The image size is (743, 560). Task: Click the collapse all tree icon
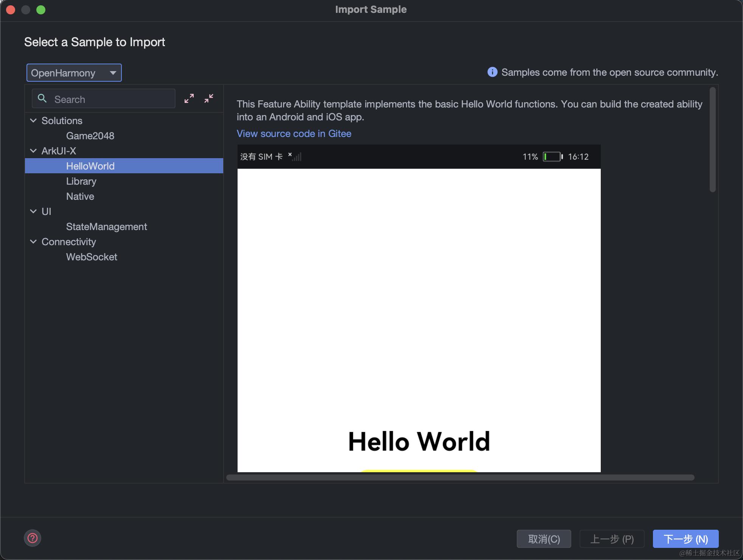[209, 99]
